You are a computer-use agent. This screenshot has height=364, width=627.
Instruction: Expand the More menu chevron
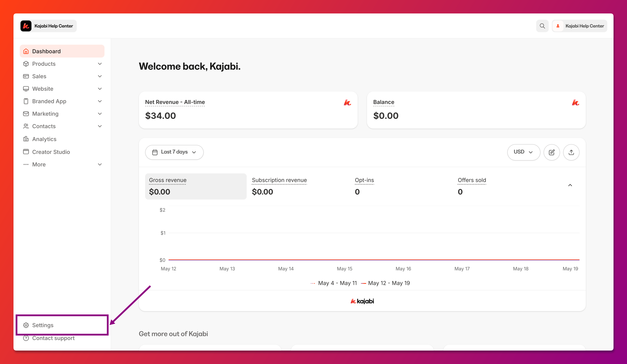coord(100,164)
